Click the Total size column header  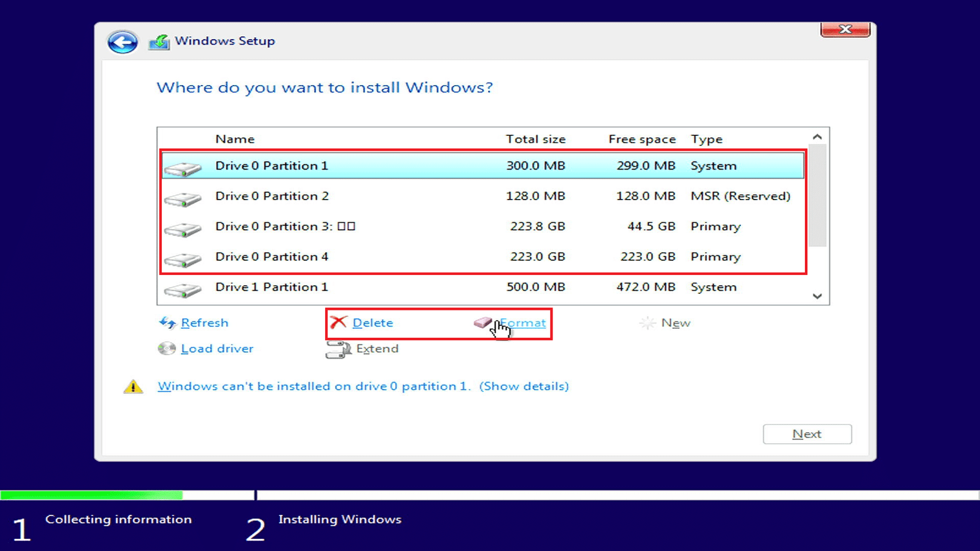click(535, 139)
